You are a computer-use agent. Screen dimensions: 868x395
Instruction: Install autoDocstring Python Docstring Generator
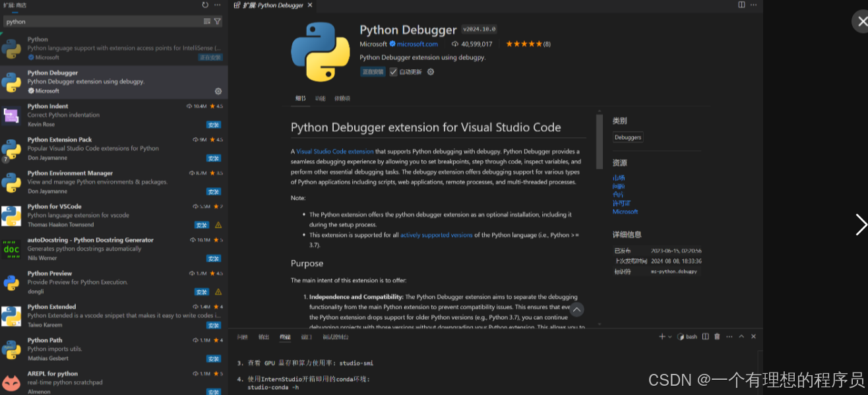pyautogui.click(x=214, y=258)
